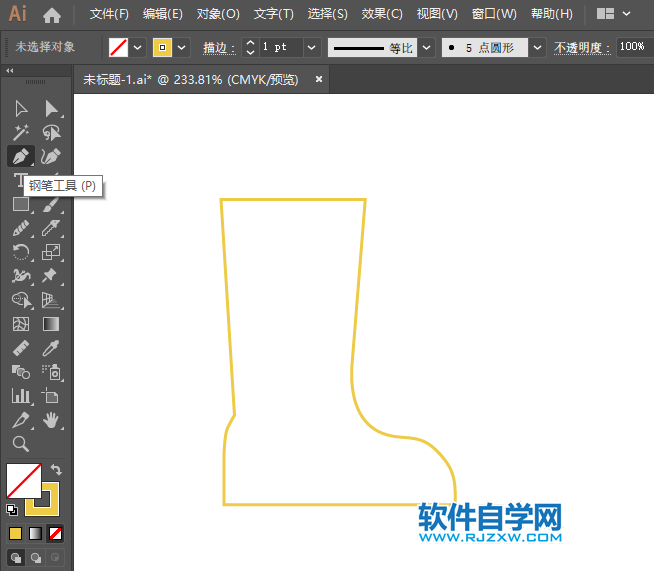
Task: Open the 文件(F) menu
Action: tap(109, 14)
